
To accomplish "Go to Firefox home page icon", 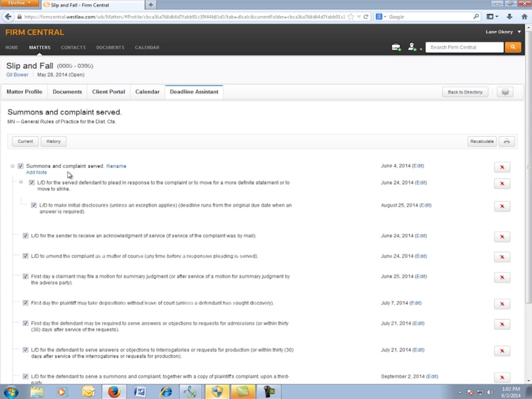I will click(x=524, y=17).
